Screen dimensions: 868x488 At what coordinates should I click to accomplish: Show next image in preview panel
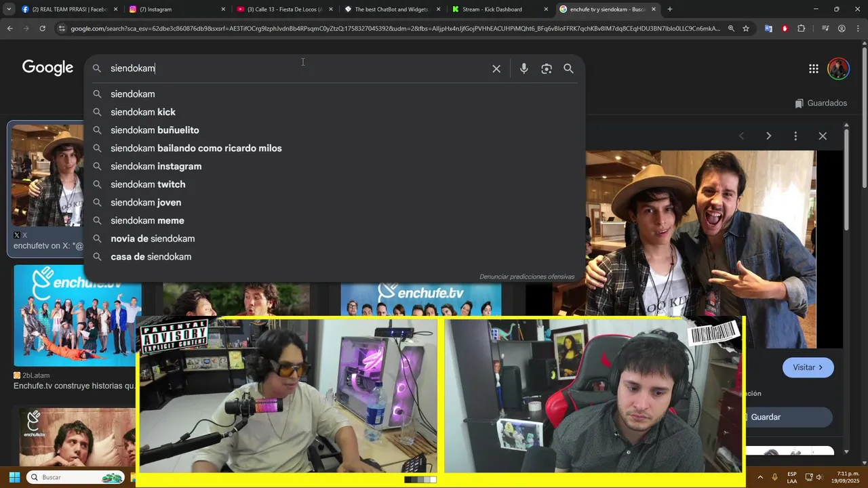(768, 136)
